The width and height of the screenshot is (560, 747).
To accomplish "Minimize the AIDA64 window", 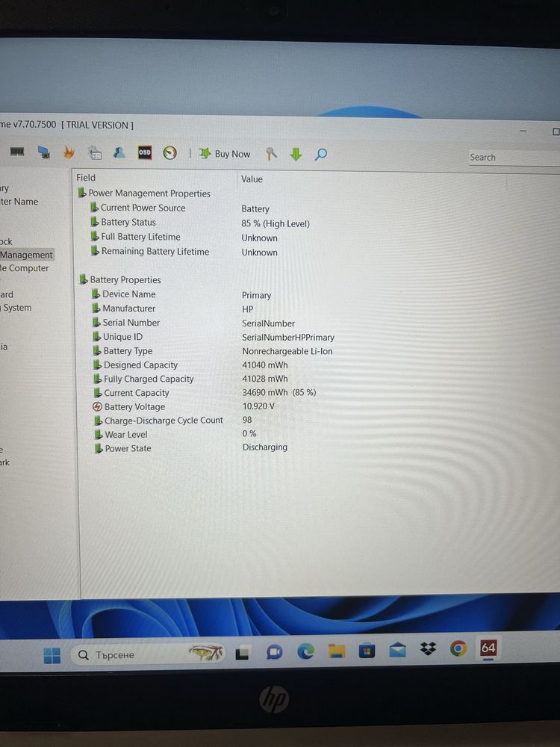I will 523,131.
